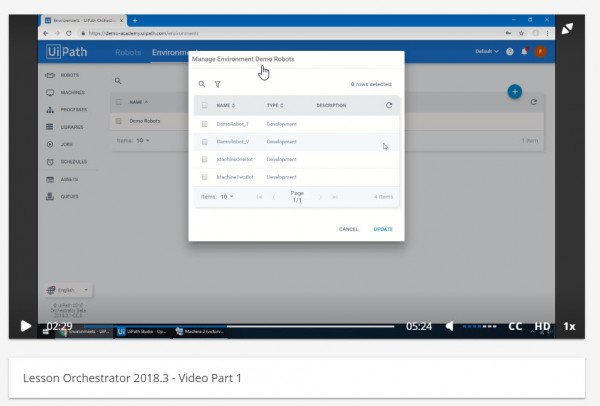Open the Default tenant dropdown in the header

point(487,51)
